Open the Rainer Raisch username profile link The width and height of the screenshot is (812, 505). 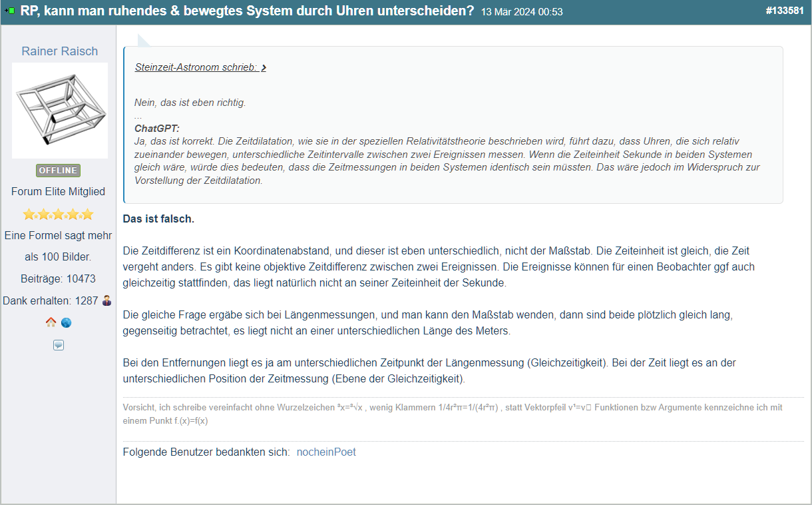tap(59, 51)
